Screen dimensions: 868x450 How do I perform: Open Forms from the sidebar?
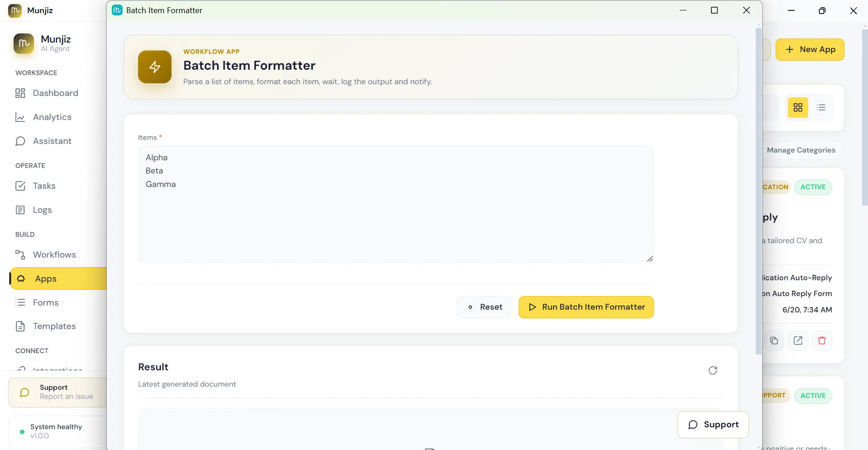tap(57, 302)
